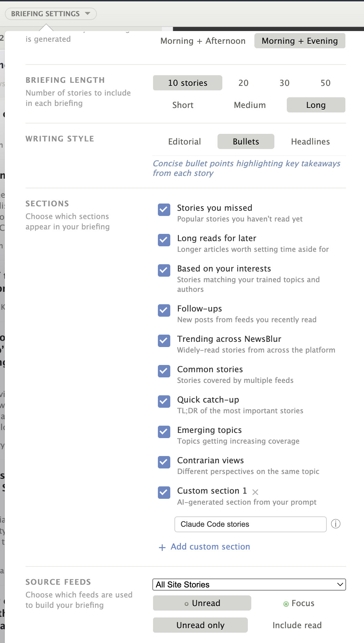
Task: Click the Add custom section link
Action: (x=210, y=547)
